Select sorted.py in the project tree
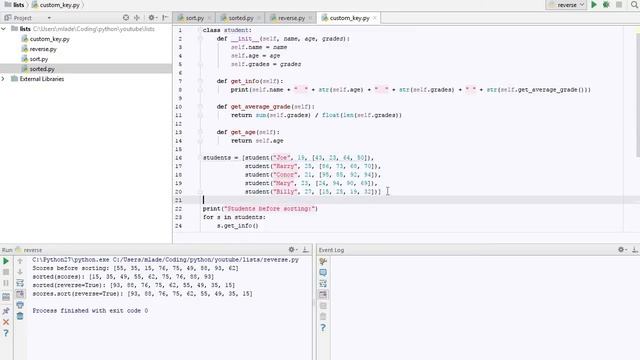Screen dimensions: 640x360 [42, 69]
